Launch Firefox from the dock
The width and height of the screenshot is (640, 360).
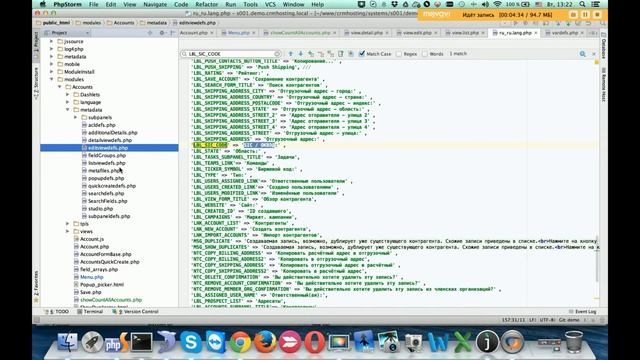coord(265,341)
